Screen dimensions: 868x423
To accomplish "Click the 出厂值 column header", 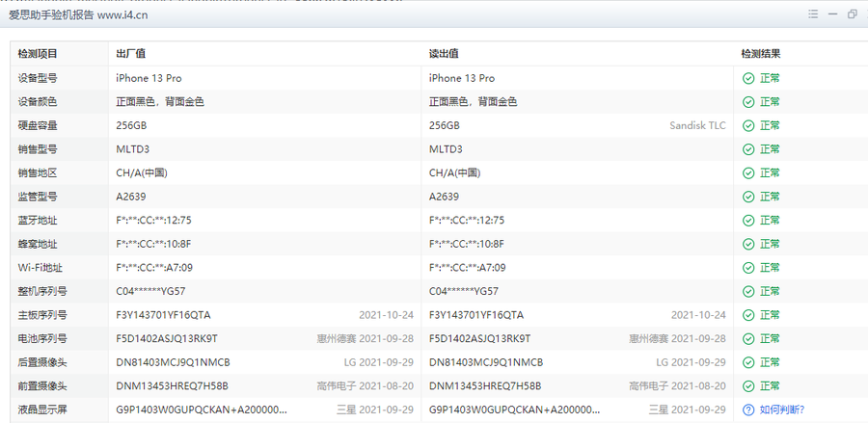I will [130, 54].
